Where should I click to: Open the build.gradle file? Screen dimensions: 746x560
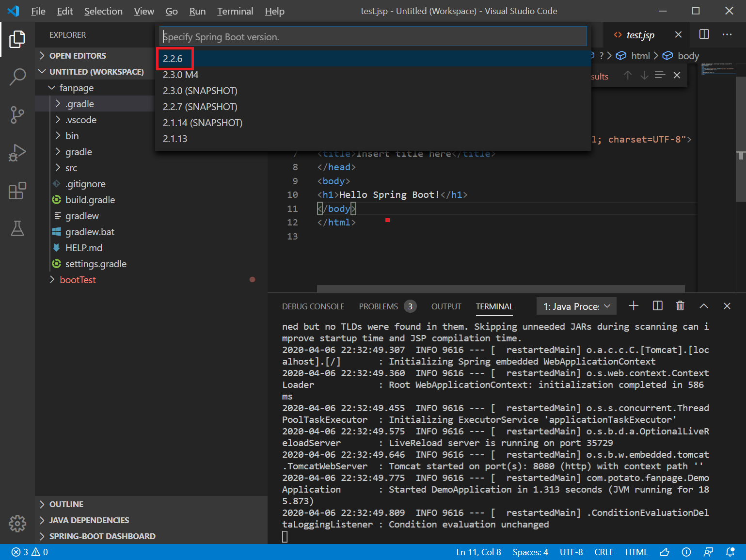(x=151, y=200)
